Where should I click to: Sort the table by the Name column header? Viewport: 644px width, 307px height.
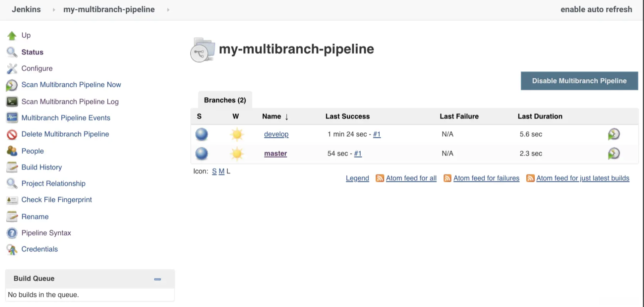(271, 116)
